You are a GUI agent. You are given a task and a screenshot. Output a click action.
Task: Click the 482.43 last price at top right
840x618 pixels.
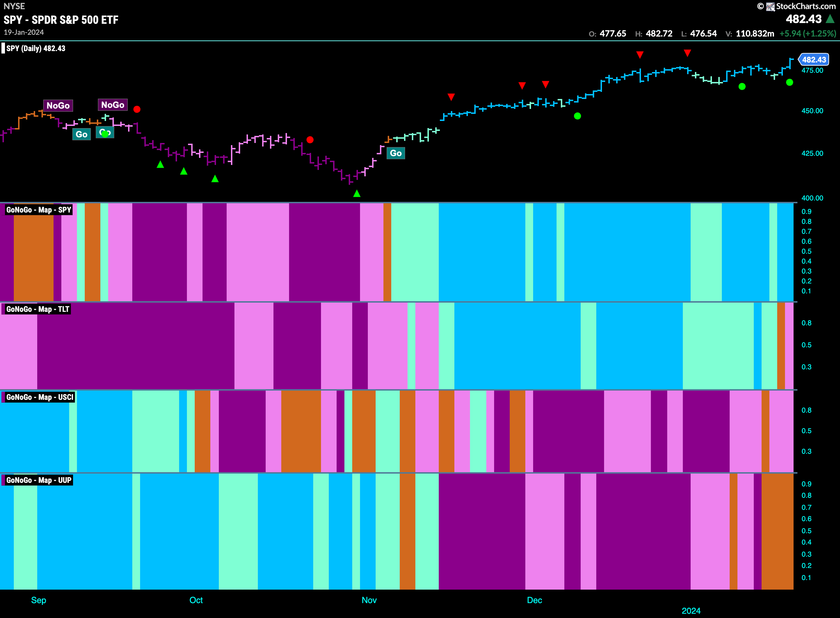click(803, 19)
